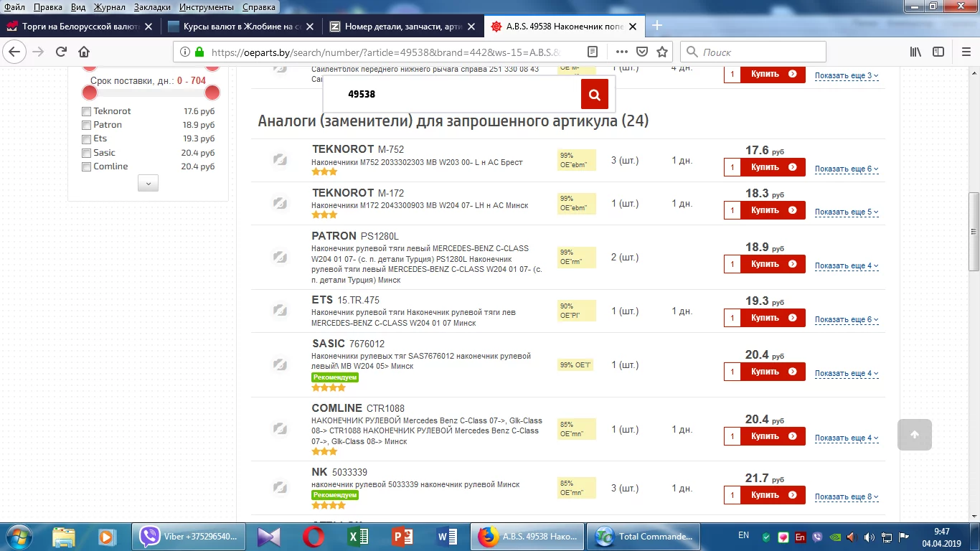
Task: Open page actions three-dot menu
Action: 622,52
